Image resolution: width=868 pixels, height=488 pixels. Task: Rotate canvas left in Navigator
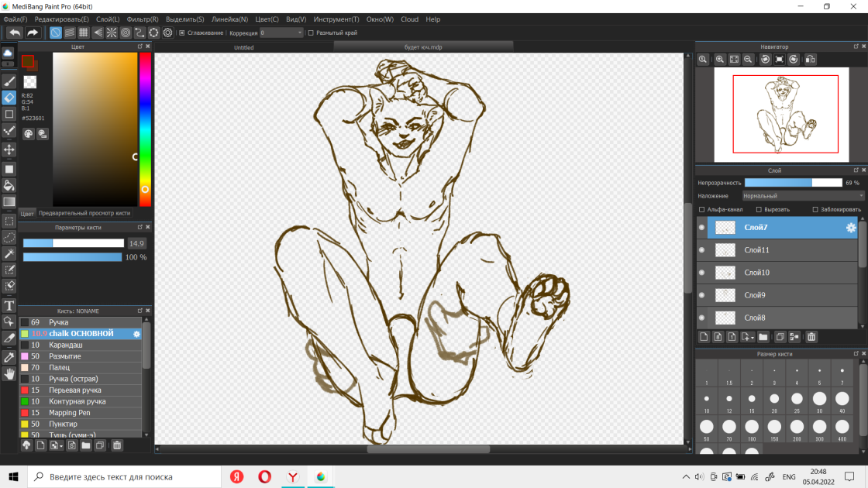(765, 59)
